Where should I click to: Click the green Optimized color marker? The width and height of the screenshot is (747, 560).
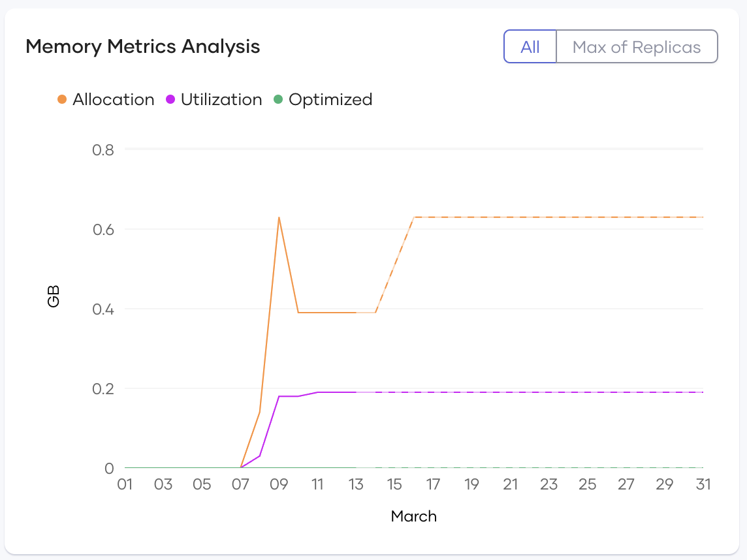(x=279, y=99)
